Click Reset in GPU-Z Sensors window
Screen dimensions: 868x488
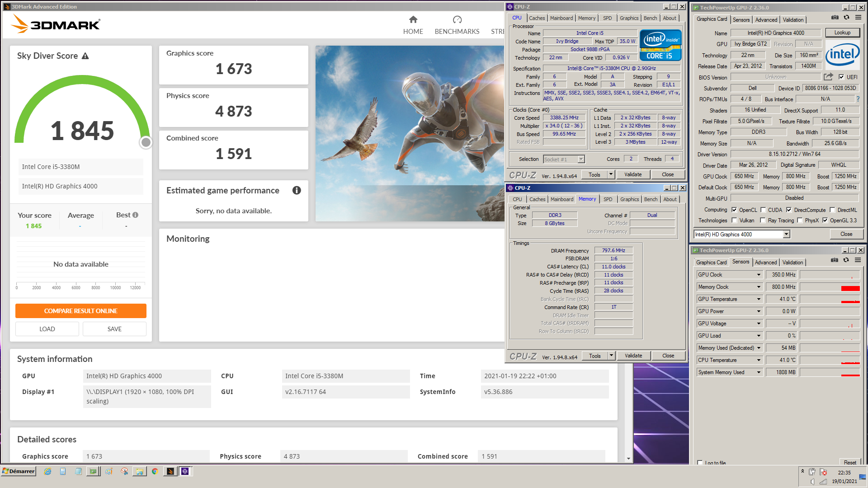click(850, 462)
